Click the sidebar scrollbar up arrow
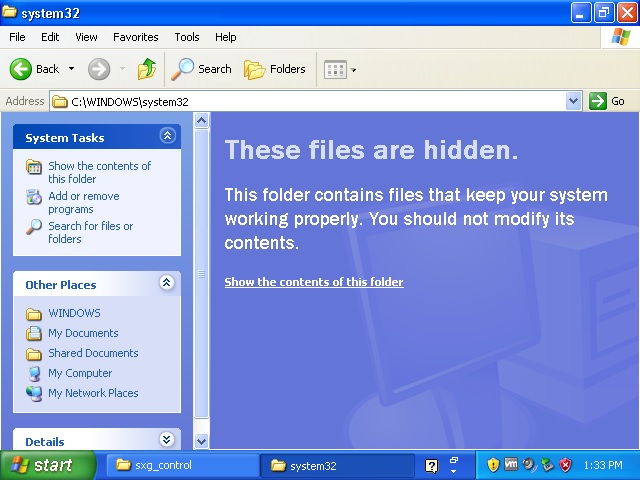Screen dimensions: 640x480 tap(202, 120)
